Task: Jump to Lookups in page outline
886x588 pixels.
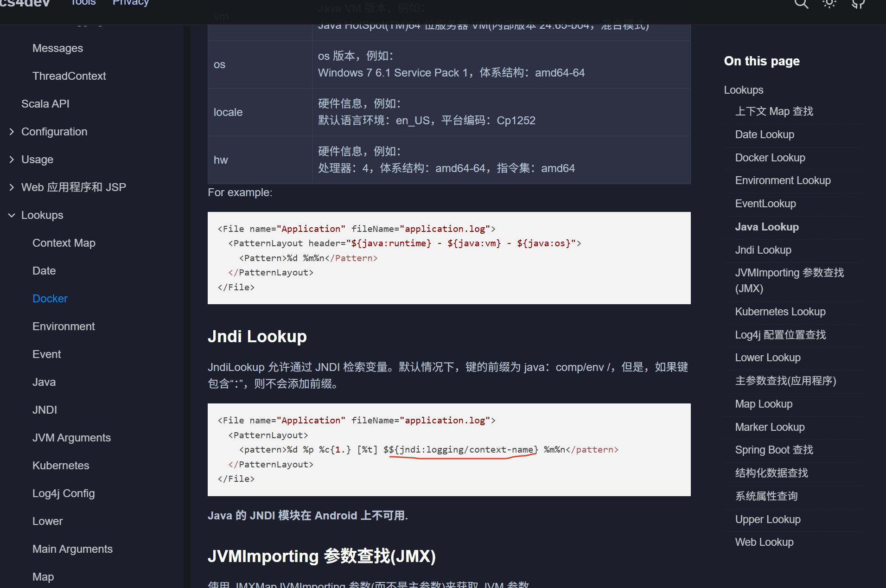Action: pyautogui.click(x=744, y=90)
